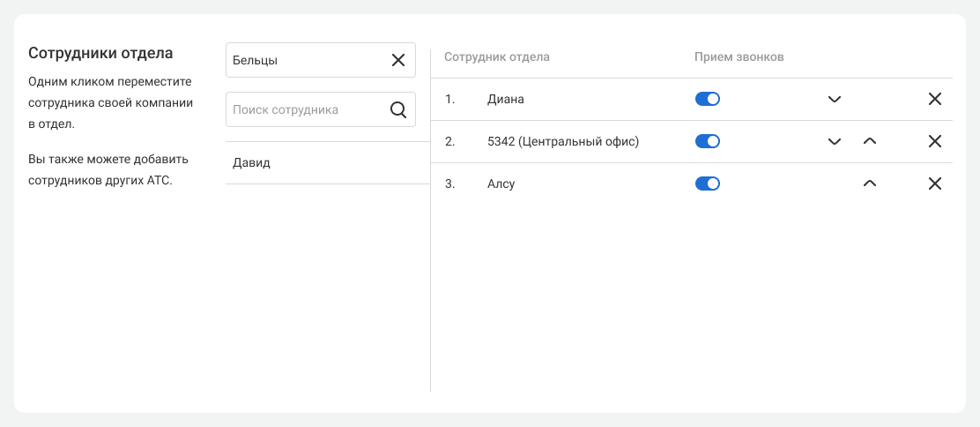Remove 5342 (Центральный офис) from the list
The height and width of the screenshot is (427, 980).
(x=935, y=141)
